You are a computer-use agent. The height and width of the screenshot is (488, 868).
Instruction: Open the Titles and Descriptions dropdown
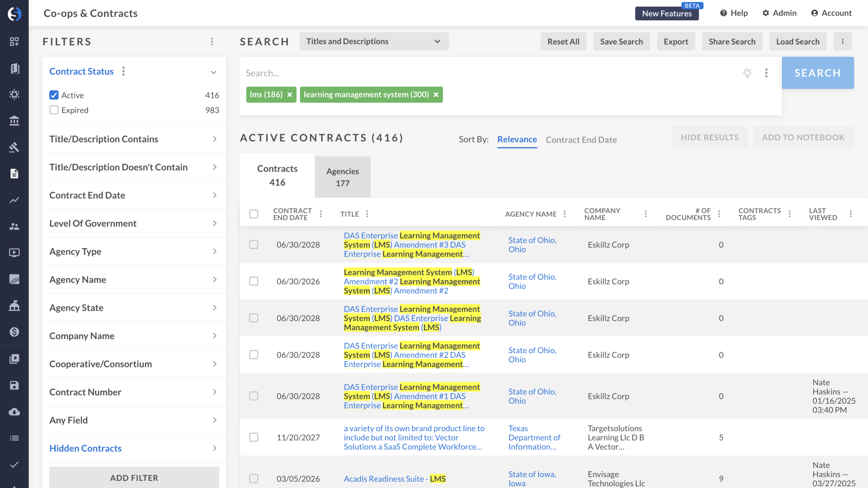(x=374, y=41)
